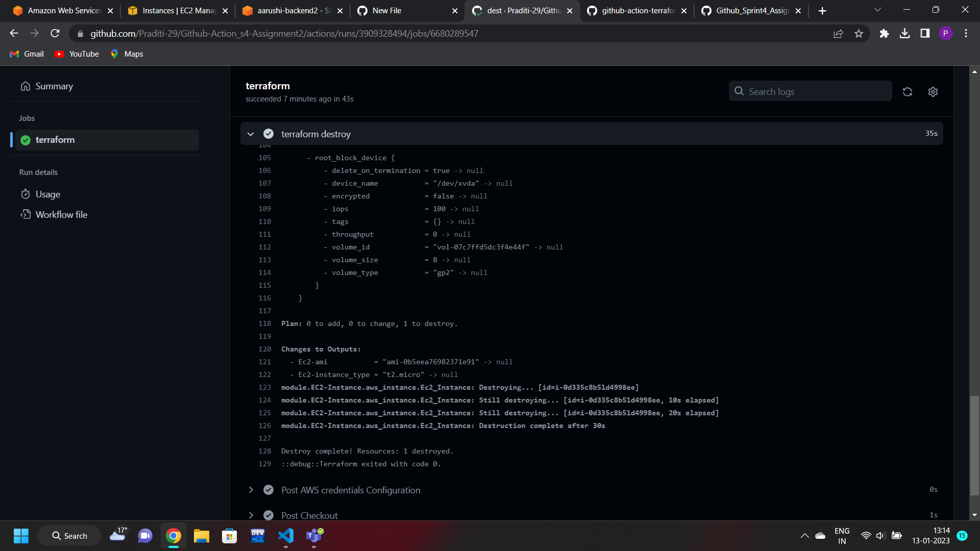Collapse the terraform destroy step
980x551 pixels.
click(x=251, y=134)
